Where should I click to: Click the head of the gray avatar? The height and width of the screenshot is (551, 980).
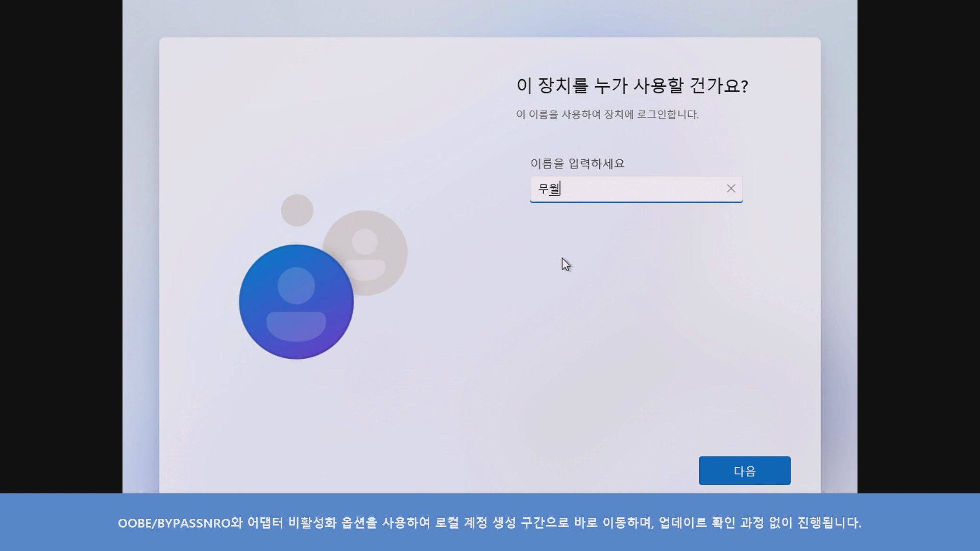(x=365, y=241)
